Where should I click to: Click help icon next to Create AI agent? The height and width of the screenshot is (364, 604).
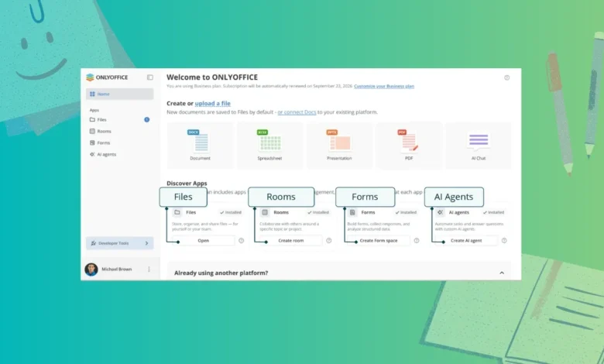pyautogui.click(x=504, y=241)
